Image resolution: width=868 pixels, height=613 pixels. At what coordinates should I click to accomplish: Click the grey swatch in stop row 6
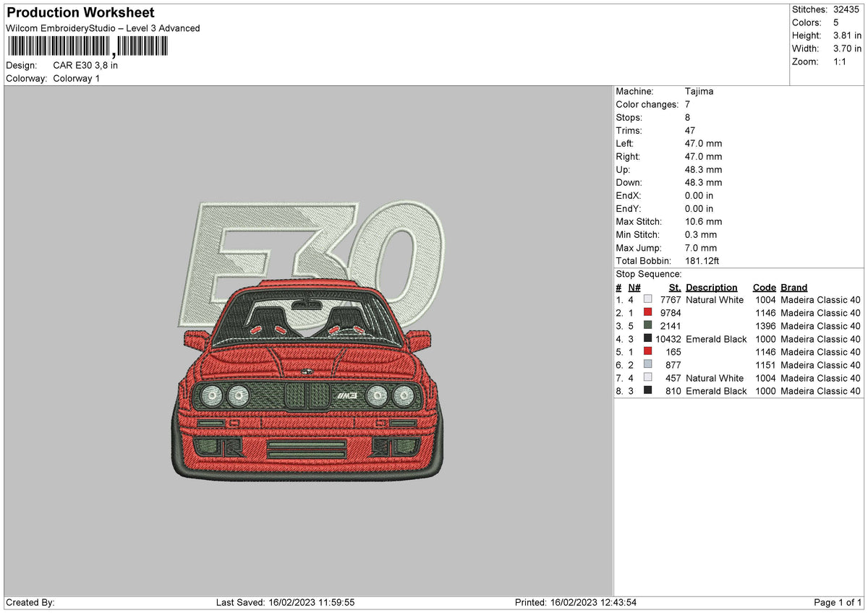point(648,364)
